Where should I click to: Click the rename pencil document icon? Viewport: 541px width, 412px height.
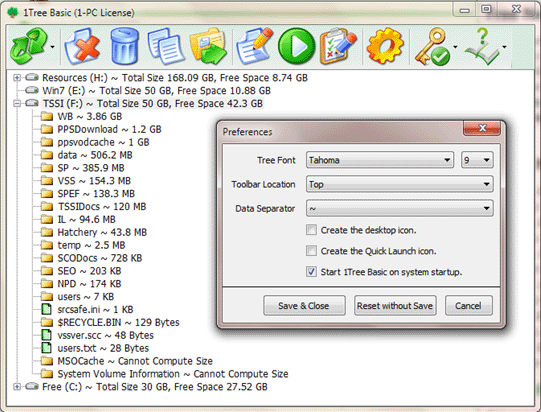[255, 47]
